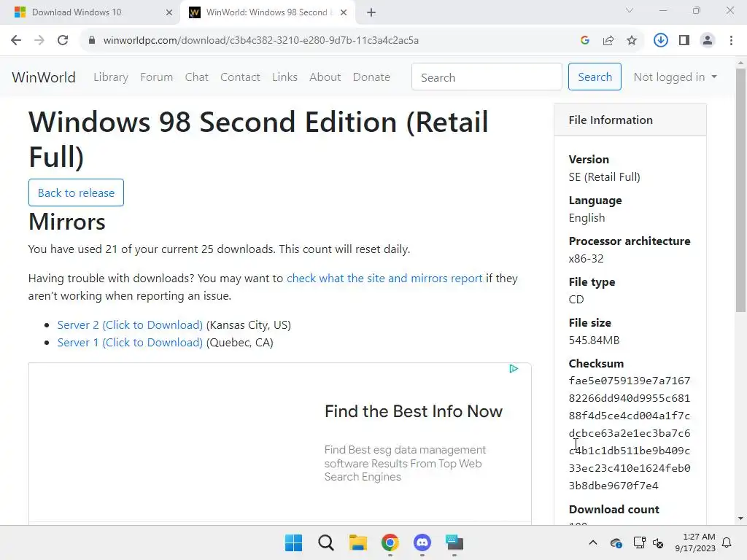Focus the WinWorld Search input field
This screenshot has width=747, height=560.
tap(487, 77)
